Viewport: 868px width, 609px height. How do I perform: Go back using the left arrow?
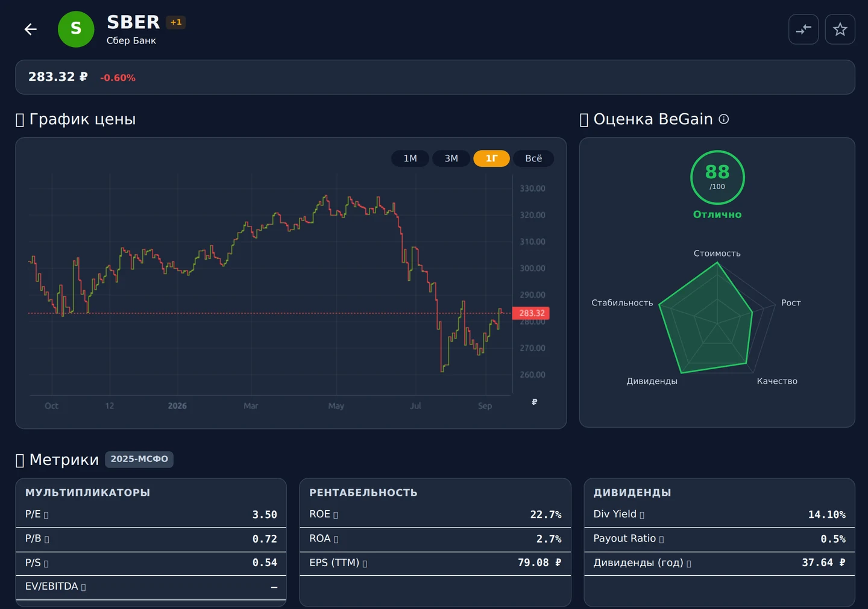point(31,29)
